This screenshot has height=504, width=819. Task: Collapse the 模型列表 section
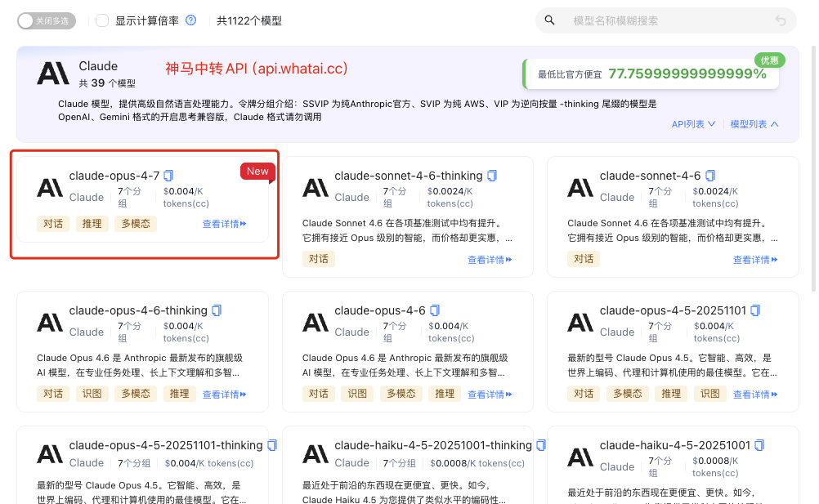[754, 124]
